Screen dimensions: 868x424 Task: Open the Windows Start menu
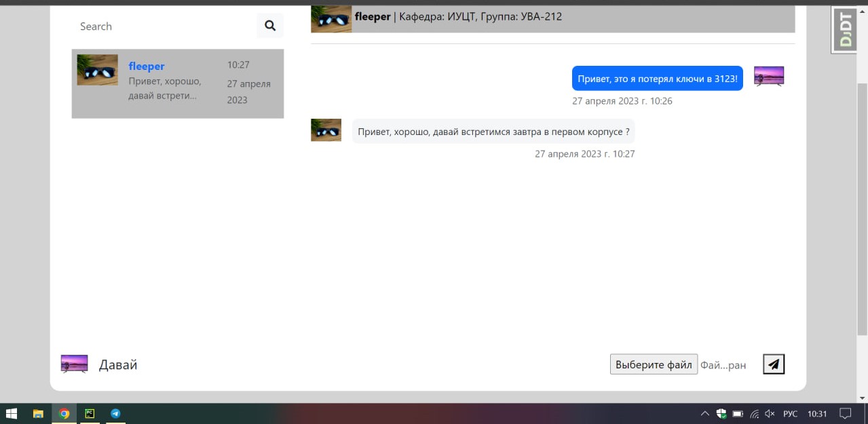click(x=12, y=414)
